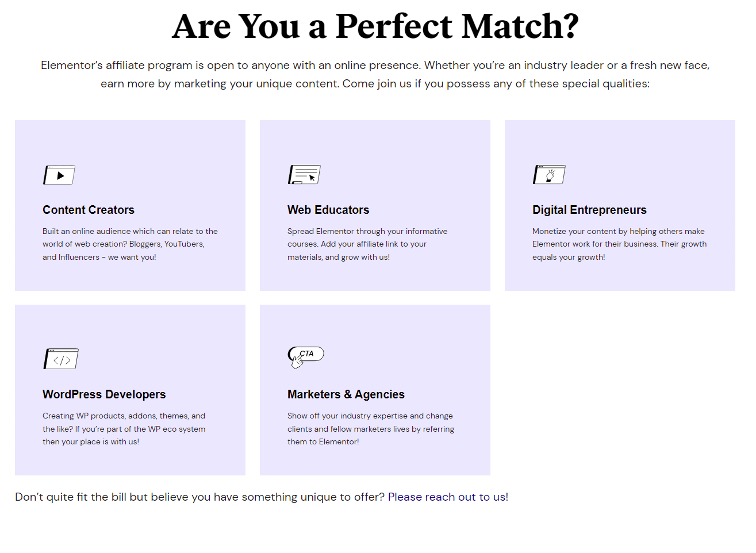Open the 'Please reach out to us' link
Screen dimensions: 756x553
tap(448, 497)
